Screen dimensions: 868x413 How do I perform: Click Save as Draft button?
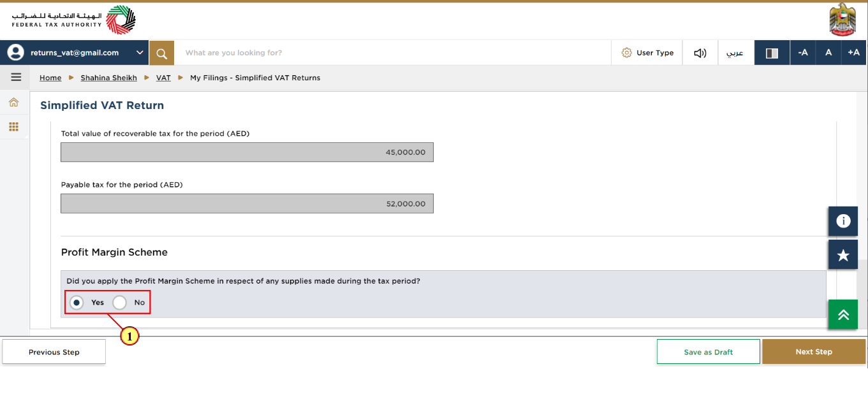[709, 352]
